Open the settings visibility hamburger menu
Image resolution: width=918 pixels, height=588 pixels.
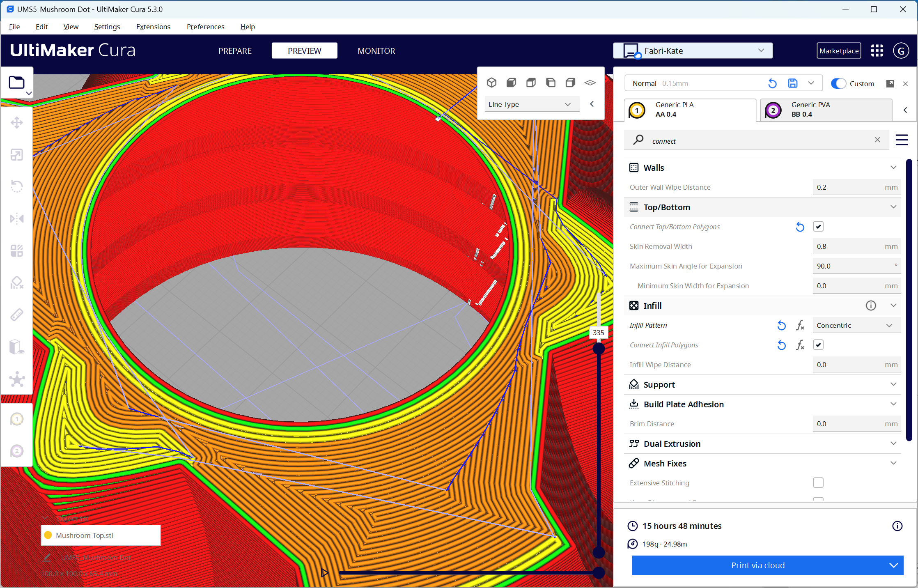click(901, 140)
